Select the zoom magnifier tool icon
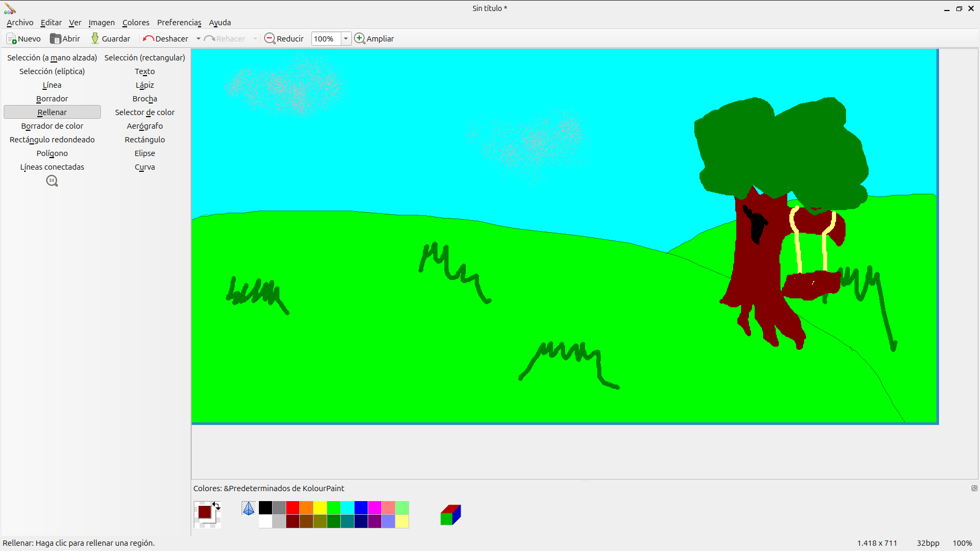This screenshot has height=551, width=980. 52,181
